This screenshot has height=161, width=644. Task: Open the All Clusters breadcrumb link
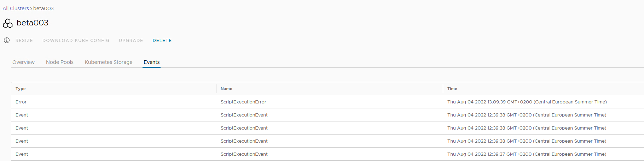pos(16,8)
